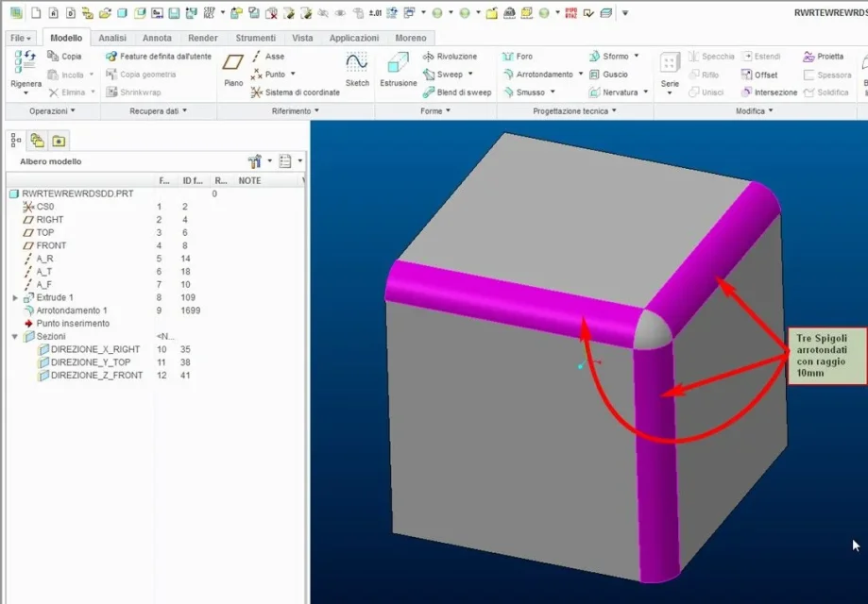Select the Asse axis tool
Image resolution: width=868 pixels, height=604 pixels.
[268, 57]
